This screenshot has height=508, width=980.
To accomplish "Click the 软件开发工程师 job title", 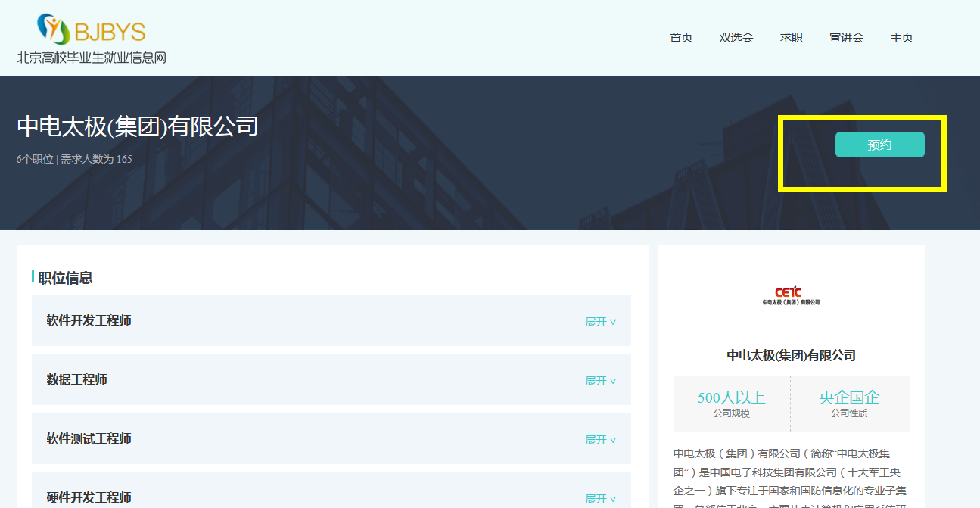I will [x=89, y=321].
